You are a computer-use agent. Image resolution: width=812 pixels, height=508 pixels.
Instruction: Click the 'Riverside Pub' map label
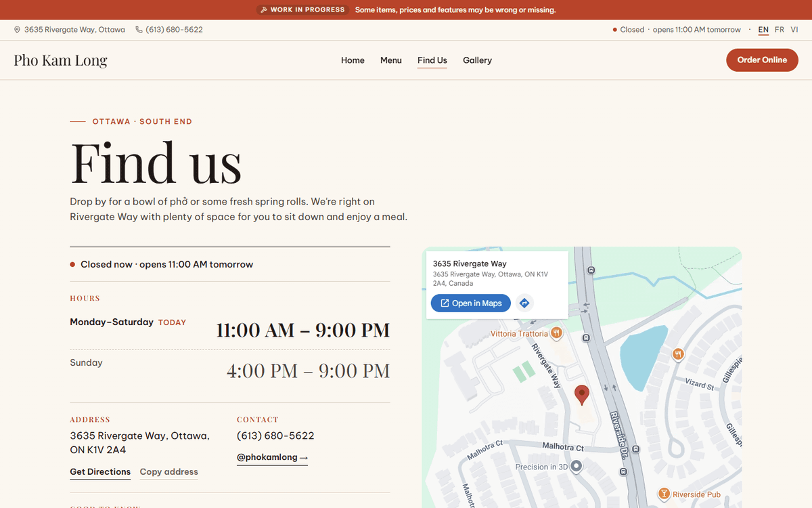click(697, 495)
